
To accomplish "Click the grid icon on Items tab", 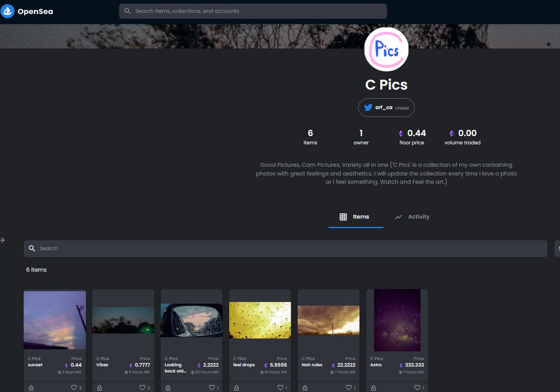I will coord(343,217).
